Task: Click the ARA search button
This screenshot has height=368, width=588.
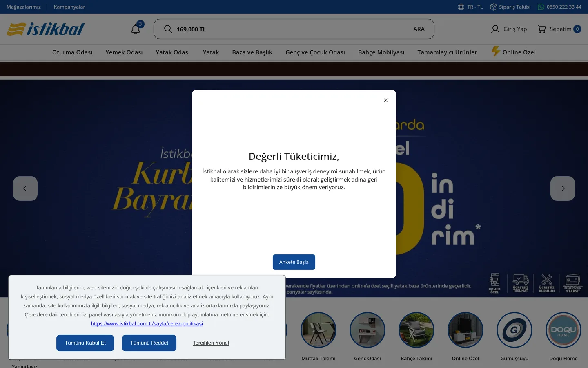Action: 419,29
